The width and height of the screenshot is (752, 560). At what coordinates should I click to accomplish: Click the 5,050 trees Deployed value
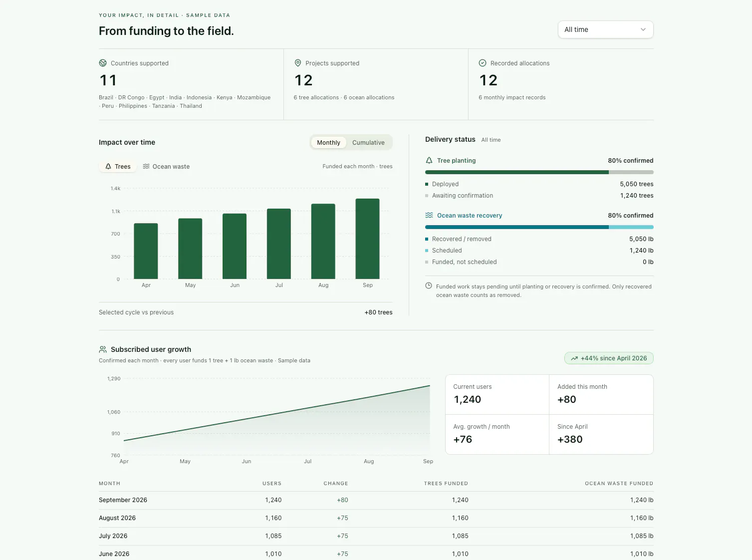pos(637,184)
